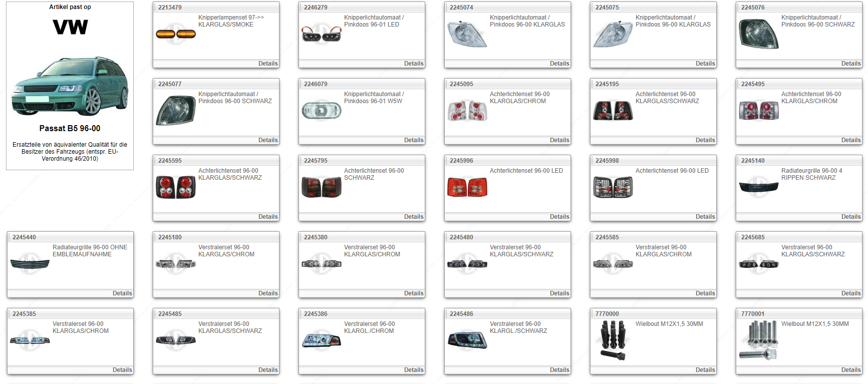
Task: Show Details for tail light set 2245595
Action: [x=267, y=217]
